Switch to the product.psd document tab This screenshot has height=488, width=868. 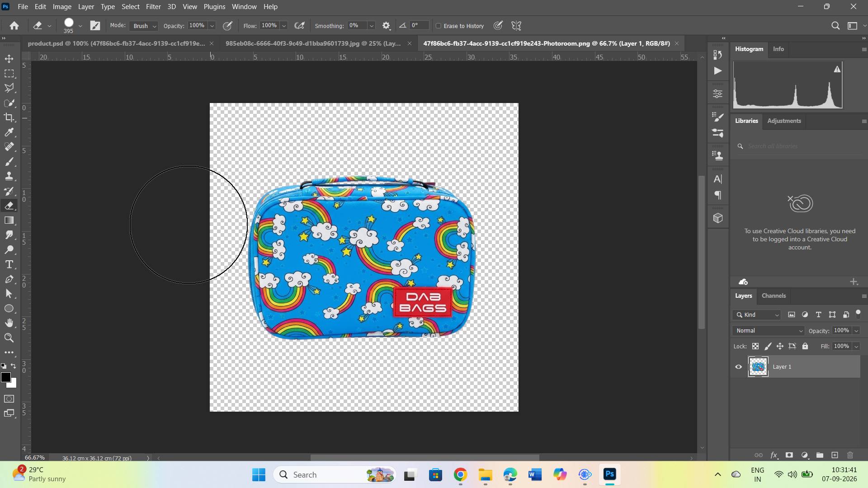pos(117,43)
